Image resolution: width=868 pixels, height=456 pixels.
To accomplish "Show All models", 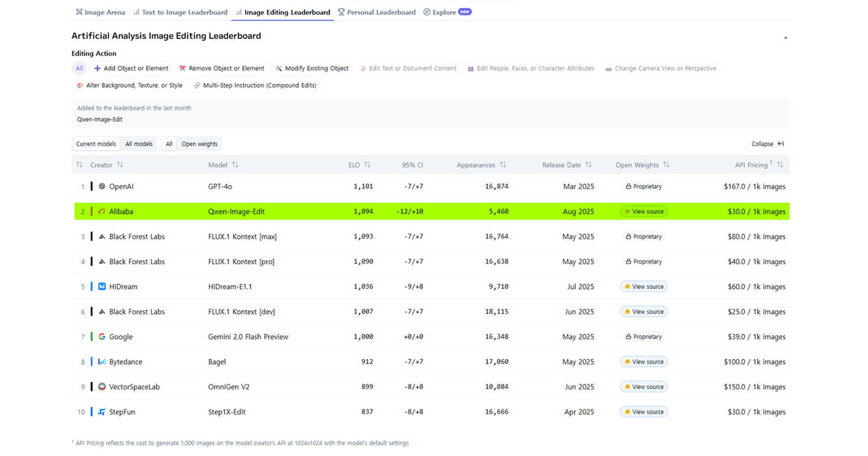I will tap(139, 144).
